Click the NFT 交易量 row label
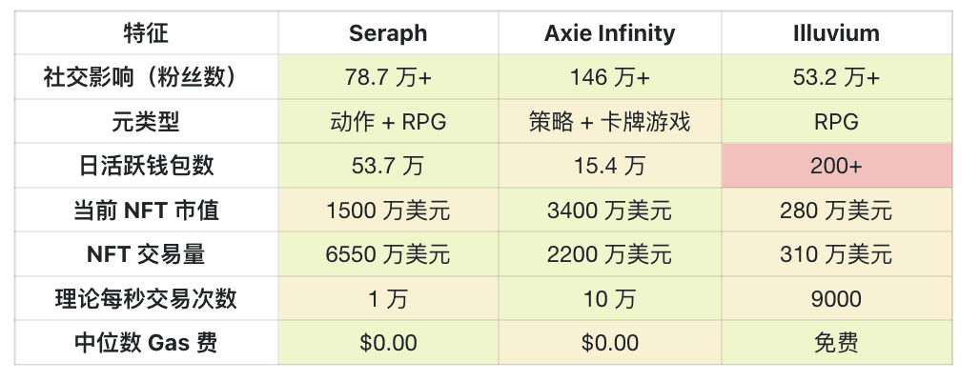 click(x=146, y=254)
